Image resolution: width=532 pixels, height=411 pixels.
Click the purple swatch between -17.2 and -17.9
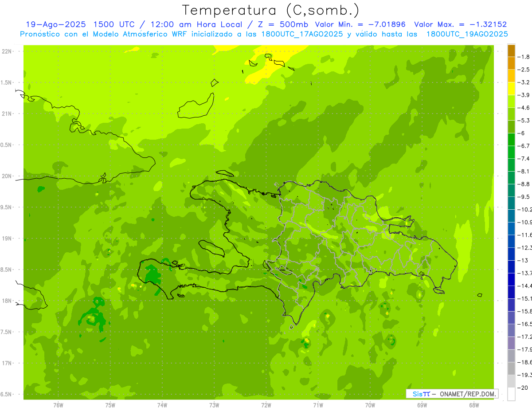click(x=512, y=343)
